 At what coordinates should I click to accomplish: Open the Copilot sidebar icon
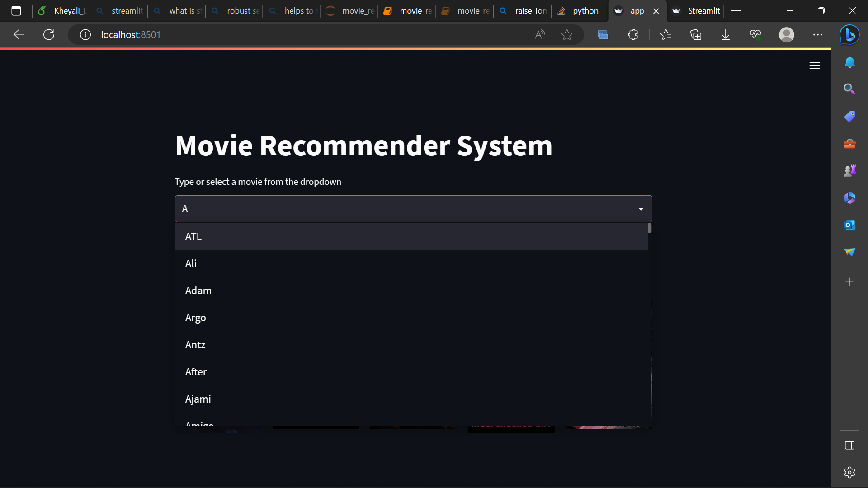point(849,34)
